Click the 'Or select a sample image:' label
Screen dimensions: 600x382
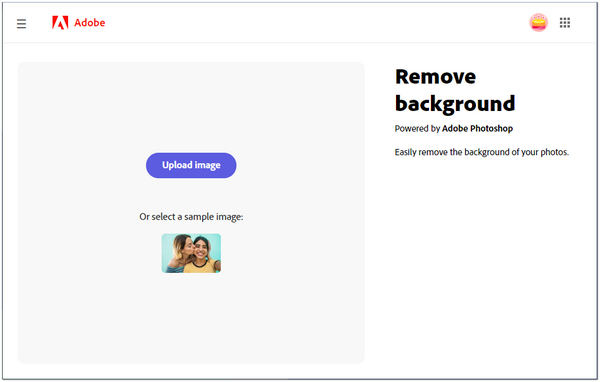tap(191, 217)
